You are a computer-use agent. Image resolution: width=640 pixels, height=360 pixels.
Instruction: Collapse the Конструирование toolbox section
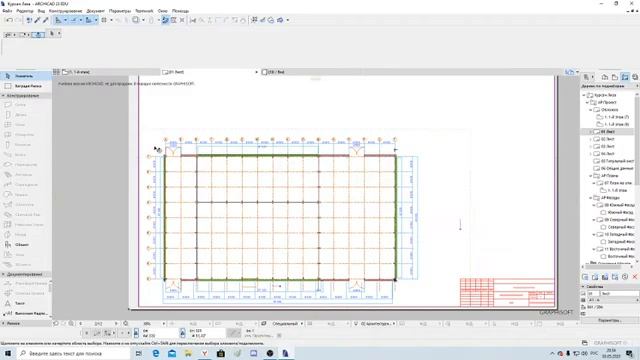[3, 96]
